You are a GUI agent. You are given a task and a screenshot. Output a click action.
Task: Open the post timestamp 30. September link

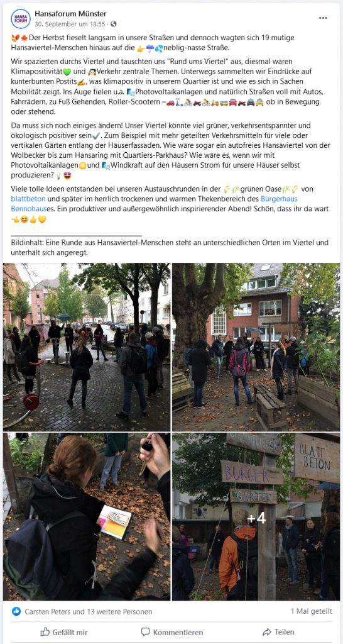pyautogui.click(x=70, y=25)
